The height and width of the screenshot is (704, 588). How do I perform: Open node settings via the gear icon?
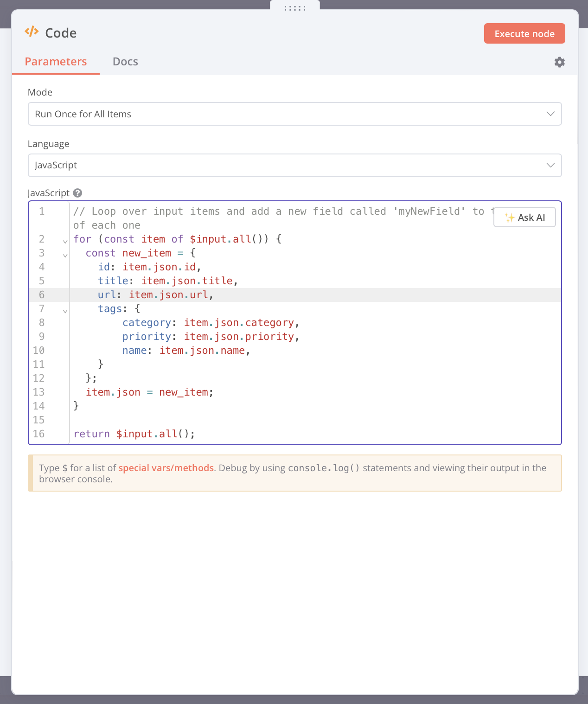[x=559, y=62]
